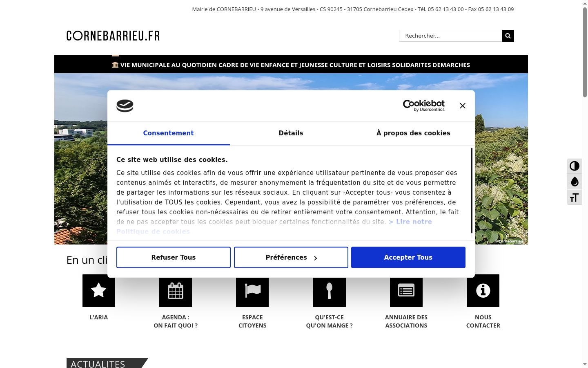This screenshot has width=588, height=368.
Task: Click the cookie dialog text scrollbar
Action: (472, 191)
